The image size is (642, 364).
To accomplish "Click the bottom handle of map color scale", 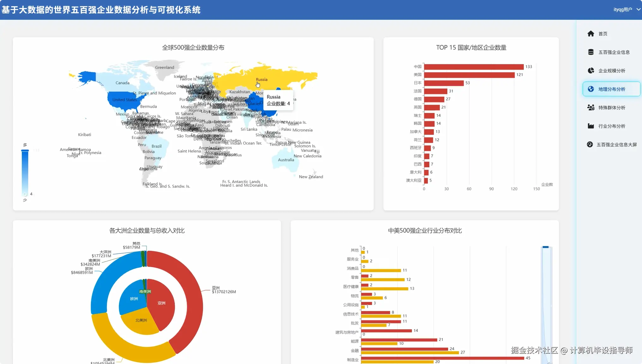I will [25, 194].
